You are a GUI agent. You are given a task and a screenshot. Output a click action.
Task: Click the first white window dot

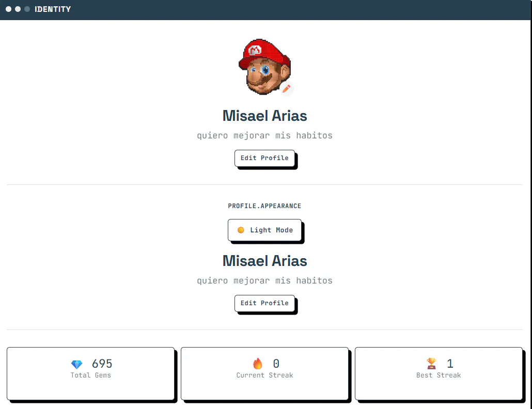pos(8,9)
